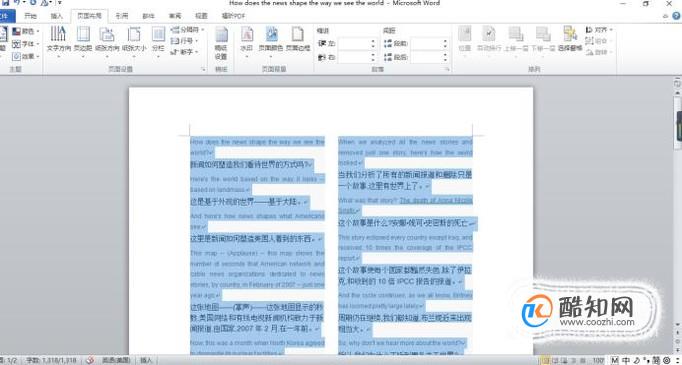The width and height of the screenshot is (682, 365).
Task: Open the Paper Orientation (纸张方向) menu
Action: [107, 41]
